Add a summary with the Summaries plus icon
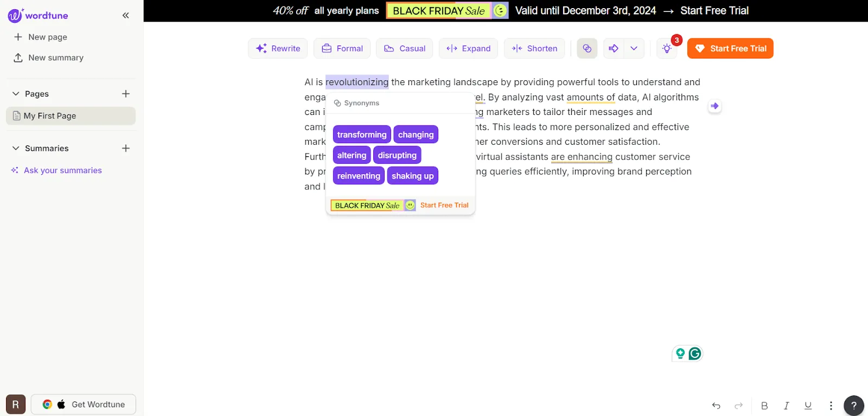 (x=126, y=148)
